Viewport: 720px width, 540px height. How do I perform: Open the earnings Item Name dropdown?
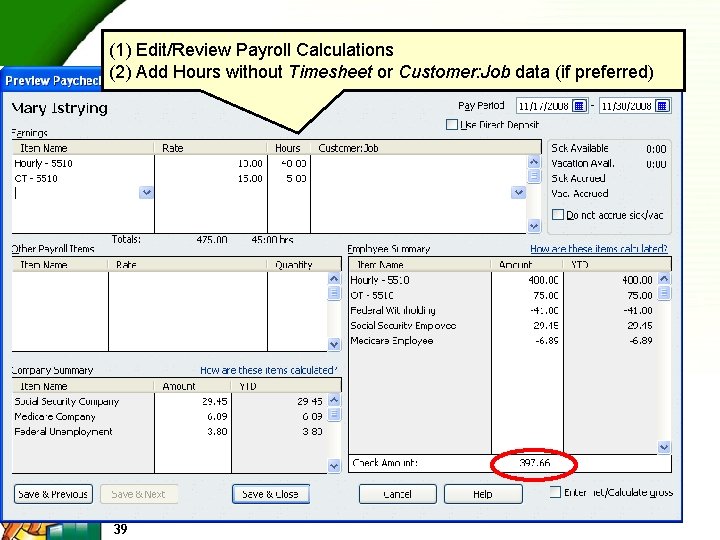[146, 193]
